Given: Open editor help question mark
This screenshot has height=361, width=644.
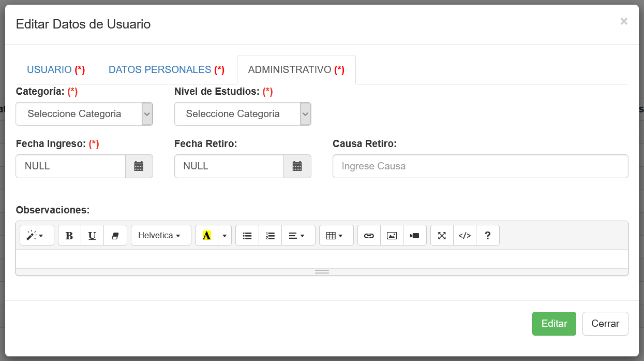Looking at the screenshot, I should (x=487, y=236).
